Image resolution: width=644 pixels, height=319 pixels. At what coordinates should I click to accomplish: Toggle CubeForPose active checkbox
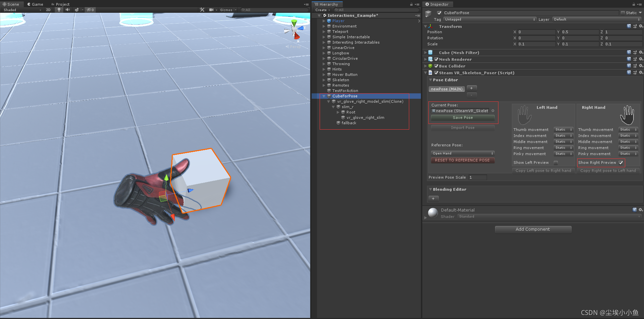(x=439, y=13)
